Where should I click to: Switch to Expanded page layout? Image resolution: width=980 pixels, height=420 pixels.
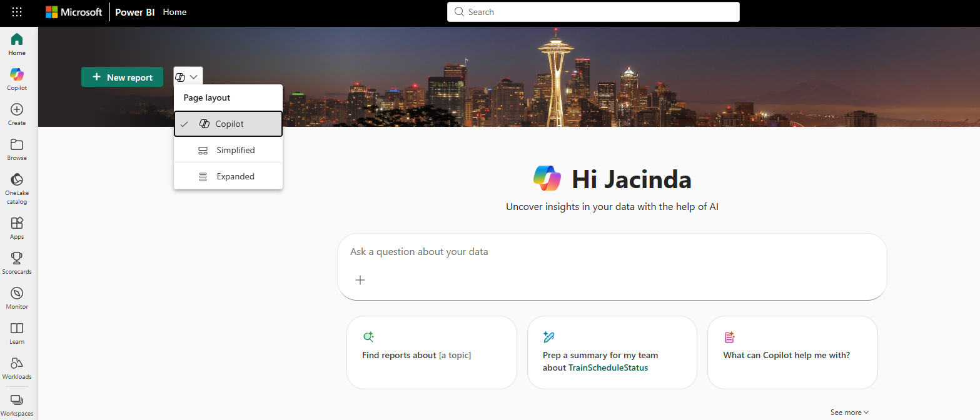[228, 176]
